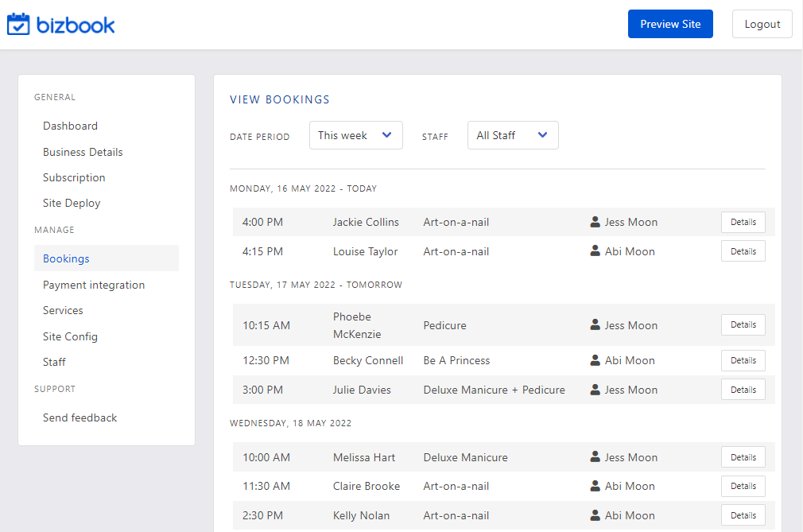Screen dimensions: 803x532
Task: Click the bizbook calendar logo icon
Action: (x=18, y=24)
